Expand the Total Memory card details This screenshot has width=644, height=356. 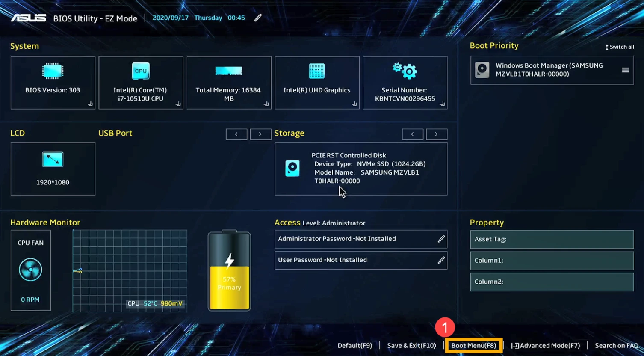point(266,104)
